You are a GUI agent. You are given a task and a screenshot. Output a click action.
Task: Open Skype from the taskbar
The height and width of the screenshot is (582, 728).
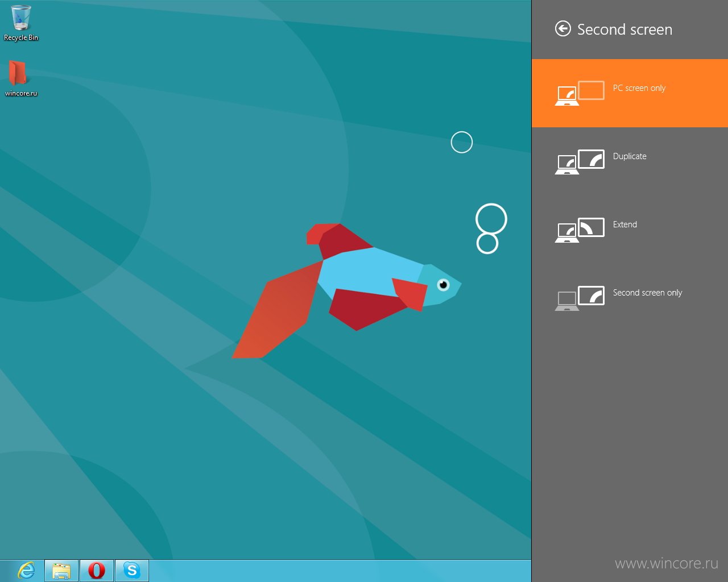(132, 570)
